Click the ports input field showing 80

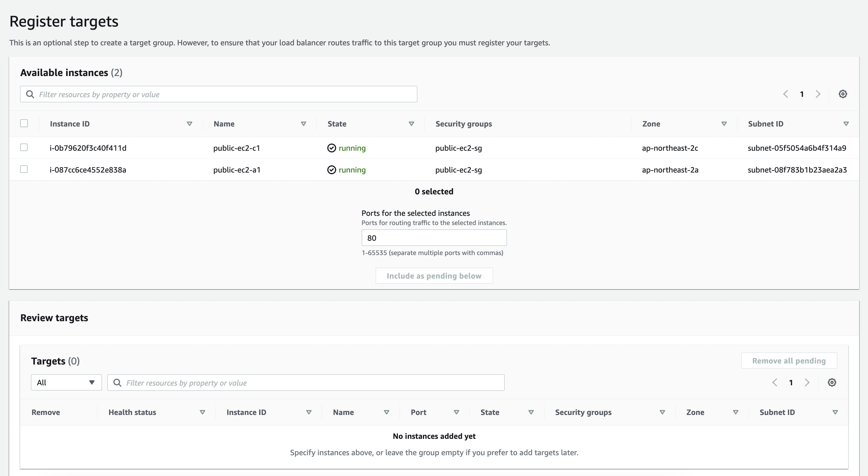coord(434,238)
